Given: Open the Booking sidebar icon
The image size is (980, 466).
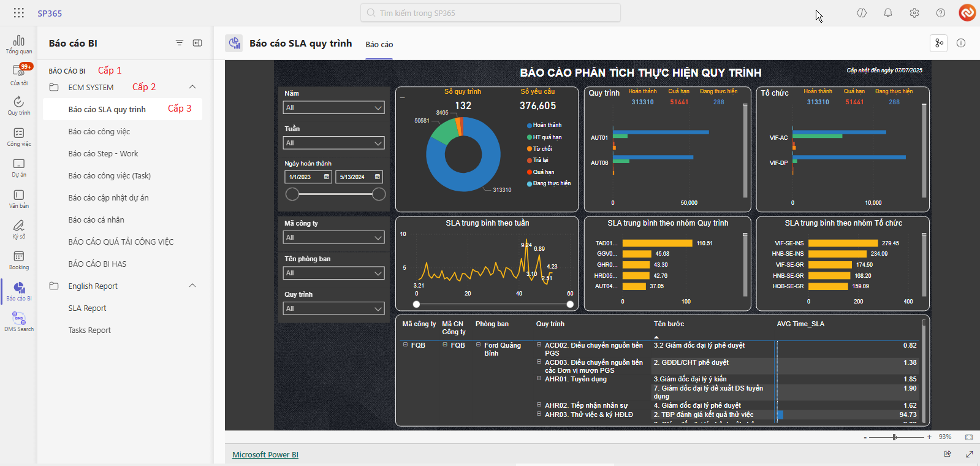Looking at the screenshot, I should (19, 260).
